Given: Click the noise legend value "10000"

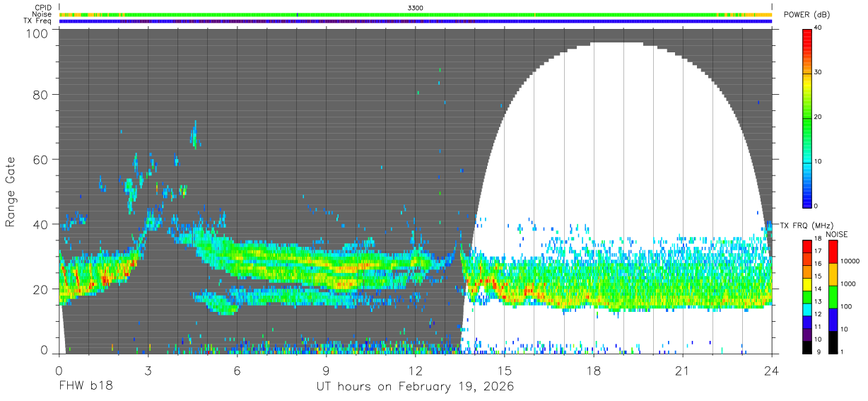Looking at the screenshot, I should (x=850, y=262).
